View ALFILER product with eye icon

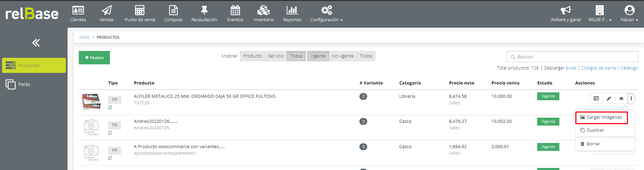coord(621,99)
